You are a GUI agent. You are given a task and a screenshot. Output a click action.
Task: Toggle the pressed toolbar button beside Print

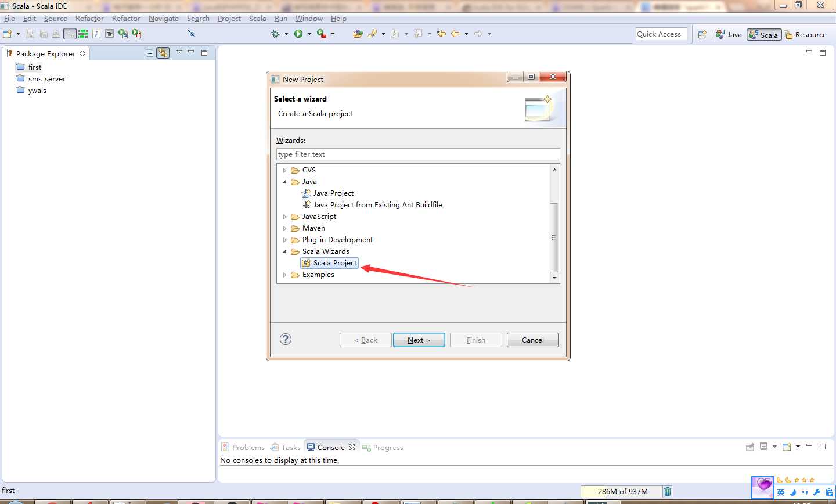70,34
